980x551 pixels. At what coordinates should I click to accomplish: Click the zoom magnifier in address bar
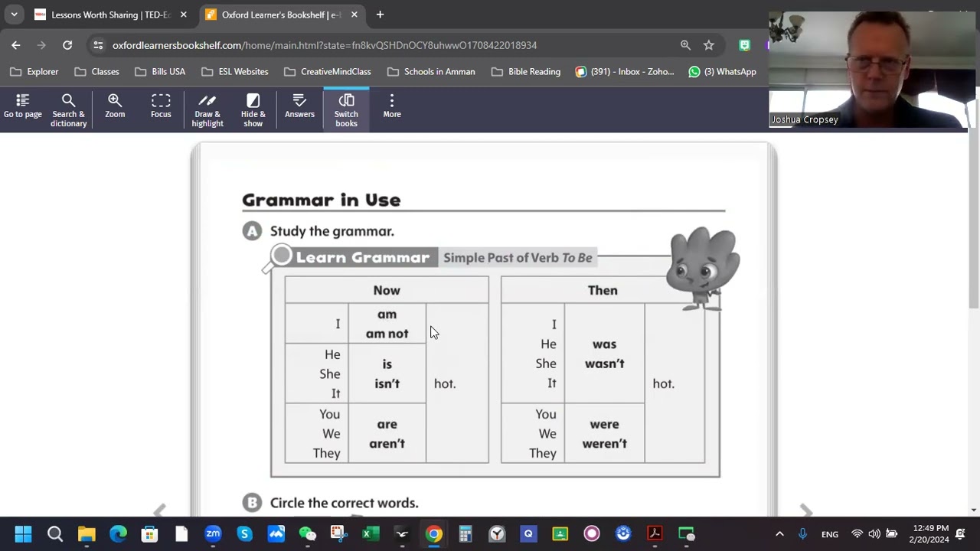(685, 45)
